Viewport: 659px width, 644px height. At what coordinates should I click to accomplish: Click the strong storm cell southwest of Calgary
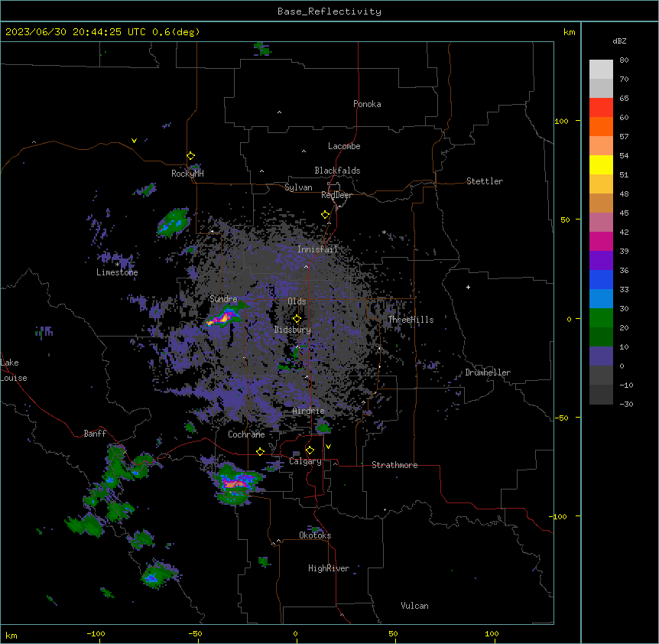(x=237, y=483)
